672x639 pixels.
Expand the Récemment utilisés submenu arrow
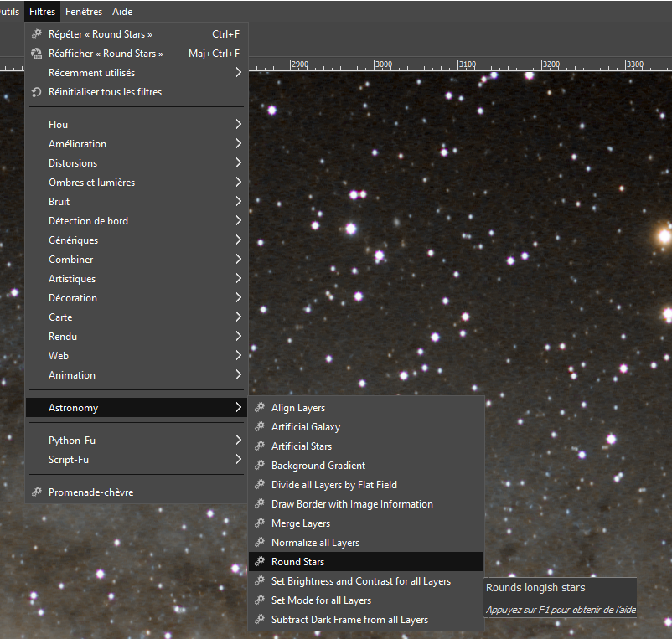point(238,73)
